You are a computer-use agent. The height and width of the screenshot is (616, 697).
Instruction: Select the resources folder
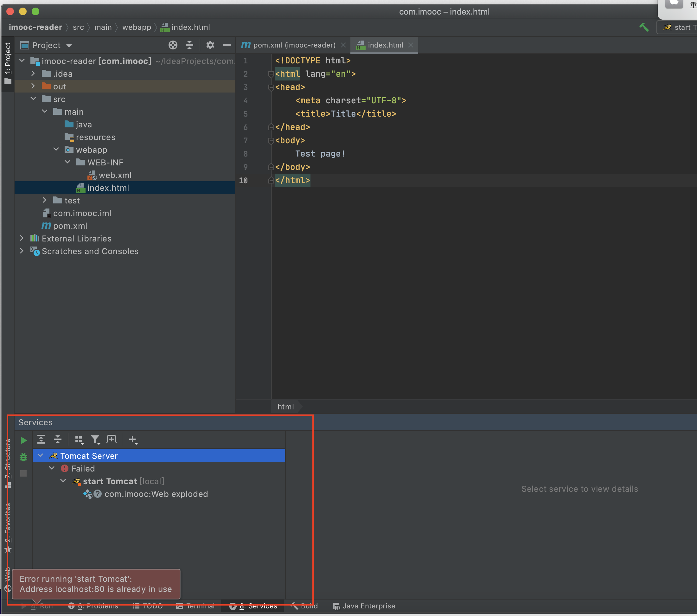[x=90, y=137]
